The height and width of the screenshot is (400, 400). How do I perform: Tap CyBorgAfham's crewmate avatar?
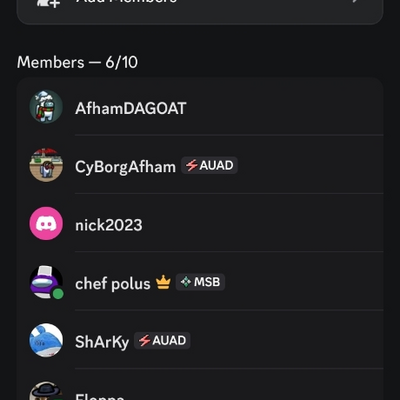[x=46, y=165]
